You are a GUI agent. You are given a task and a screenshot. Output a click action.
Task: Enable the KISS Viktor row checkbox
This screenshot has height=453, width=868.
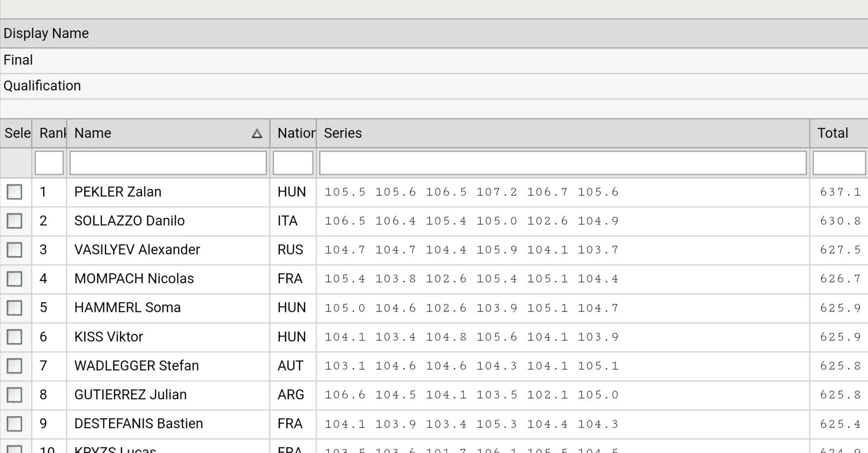14,337
